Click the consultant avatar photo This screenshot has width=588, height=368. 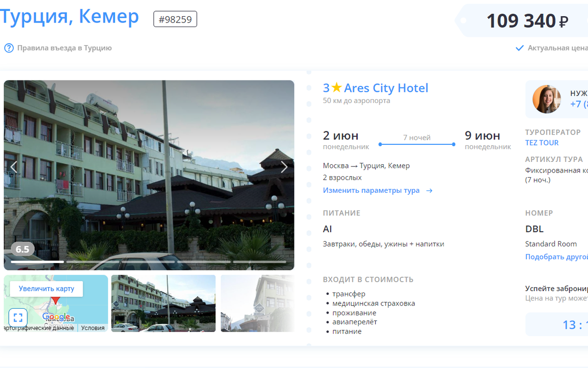547,99
